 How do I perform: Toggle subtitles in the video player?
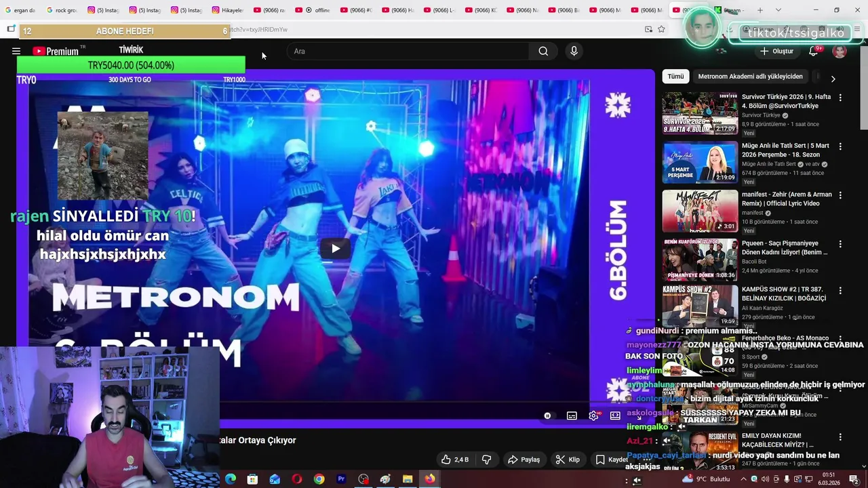pyautogui.click(x=572, y=415)
